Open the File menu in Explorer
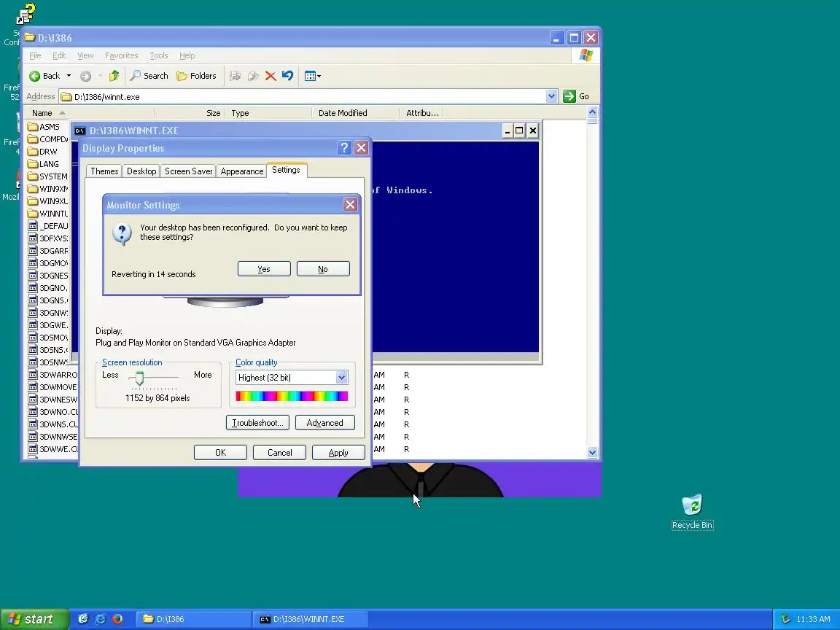 [x=35, y=55]
